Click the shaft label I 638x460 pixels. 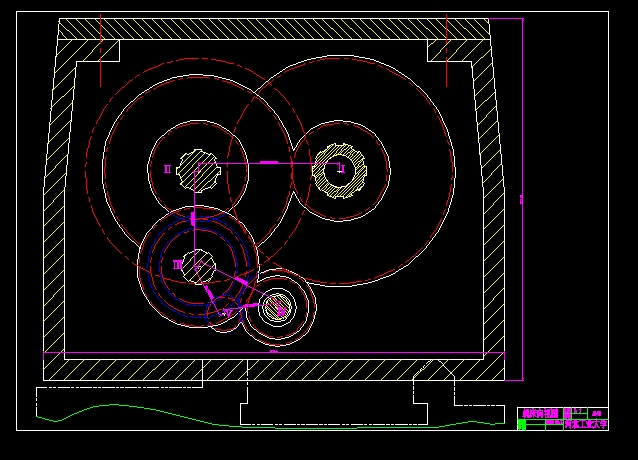coord(342,169)
